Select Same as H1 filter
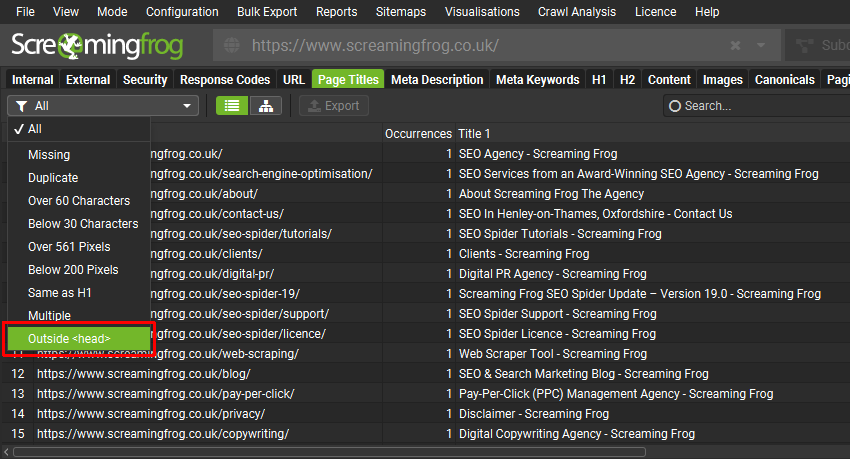The height and width of the screenshot is (459, 850). point(79,293)
